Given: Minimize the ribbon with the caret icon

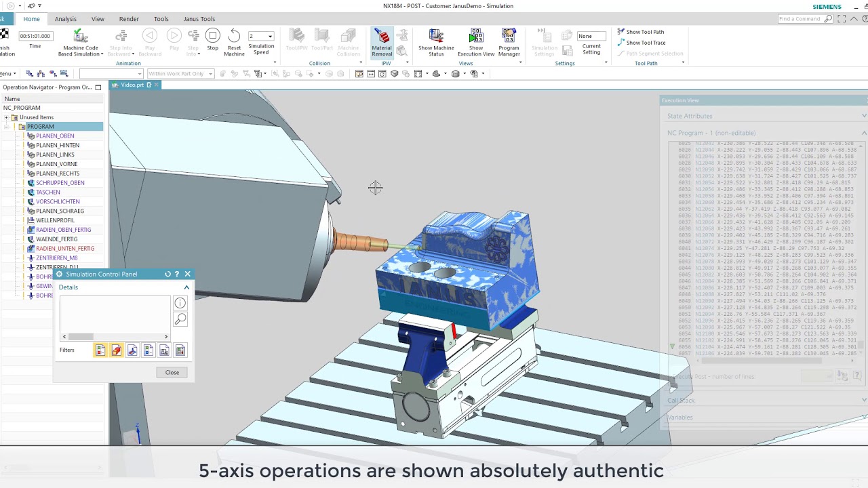Looking at the screenshot, I should [854, 19].
